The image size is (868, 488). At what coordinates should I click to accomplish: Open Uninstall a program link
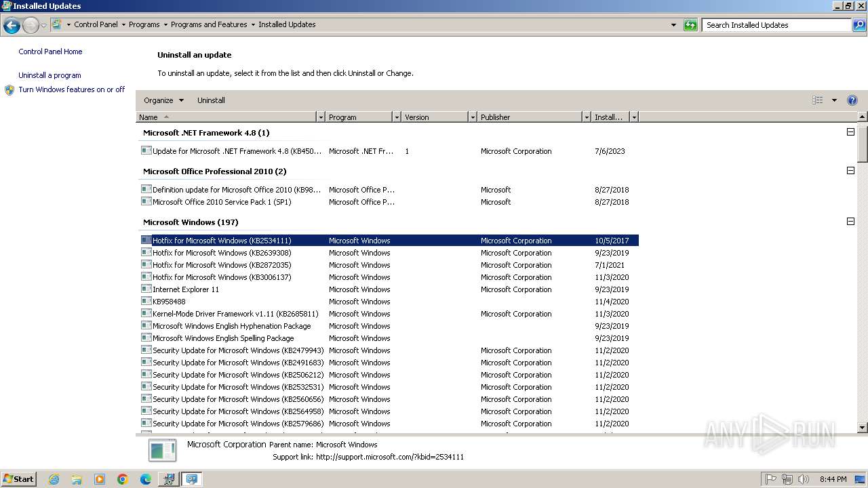point(50,75)
